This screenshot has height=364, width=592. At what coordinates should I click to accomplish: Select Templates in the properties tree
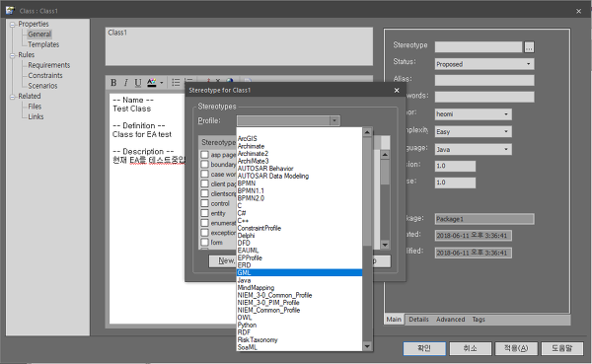43,44
